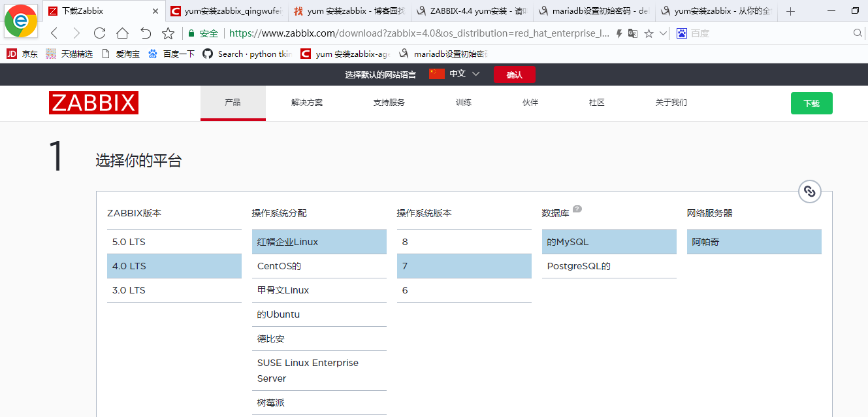868x417 pixels.
Task: Open the 百度一下 bookmark
Action: pyautogui.click(x=171, y=54)
